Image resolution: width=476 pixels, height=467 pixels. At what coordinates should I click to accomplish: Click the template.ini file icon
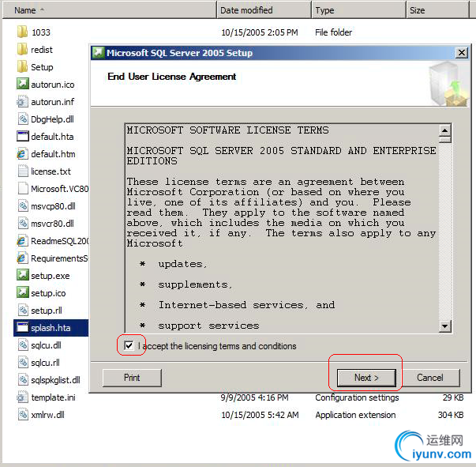(x=22, y=397)
